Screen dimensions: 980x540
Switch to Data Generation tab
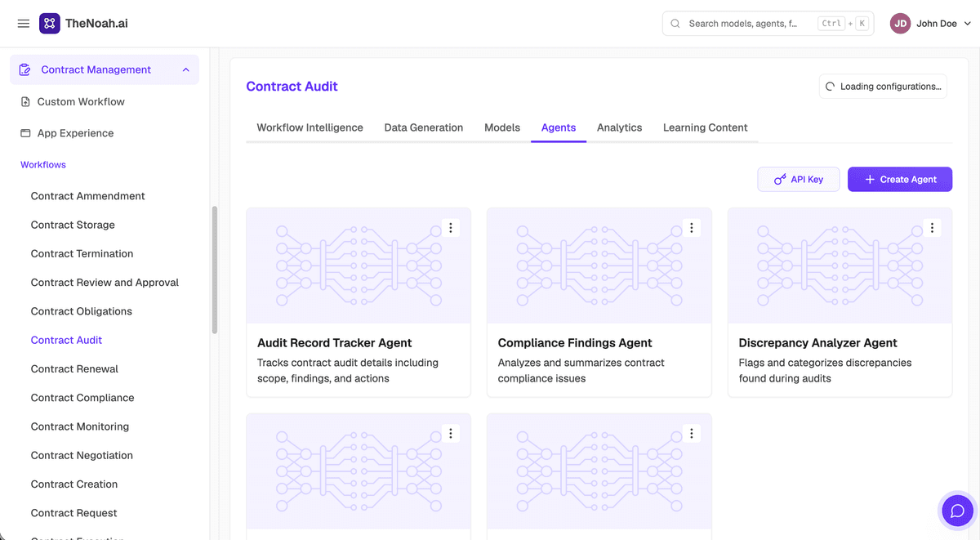(424, 127)
